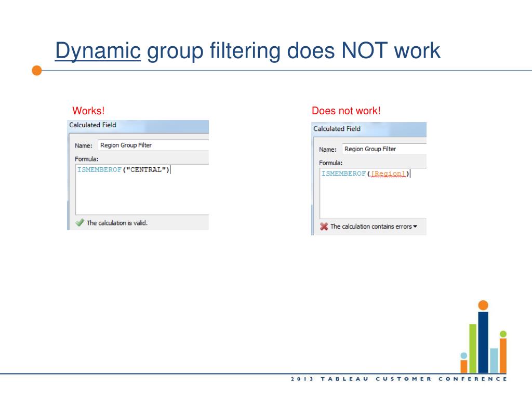Click the red X error icon
Screen dimensions: 532x399
pos(324,227)
